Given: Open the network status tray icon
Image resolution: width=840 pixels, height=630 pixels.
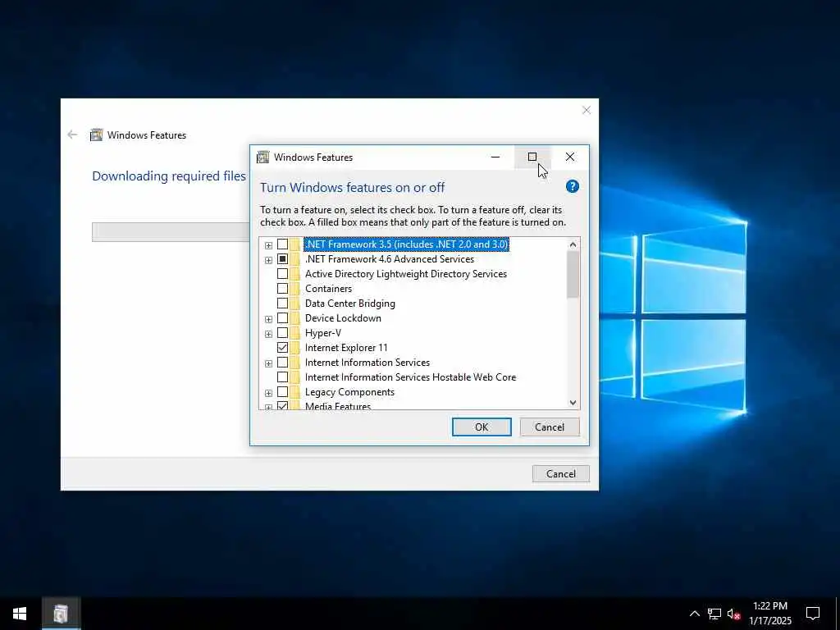Looking at the screenshot, I should [714, 614].
